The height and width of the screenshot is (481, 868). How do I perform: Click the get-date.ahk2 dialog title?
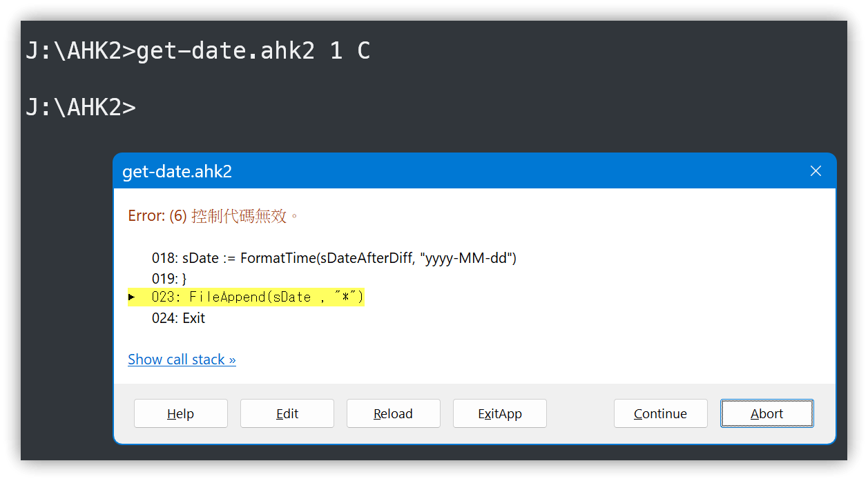(x=177, y=171)
